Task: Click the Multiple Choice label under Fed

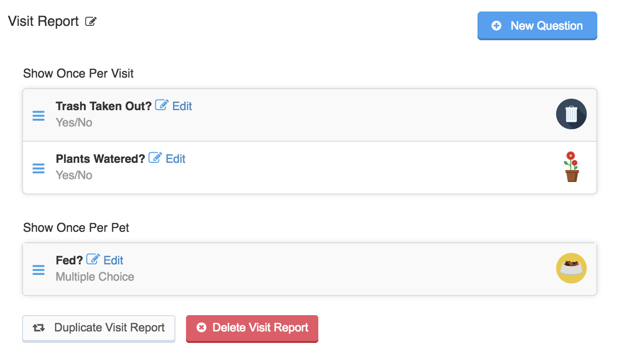Action: [x=95, y=277]
